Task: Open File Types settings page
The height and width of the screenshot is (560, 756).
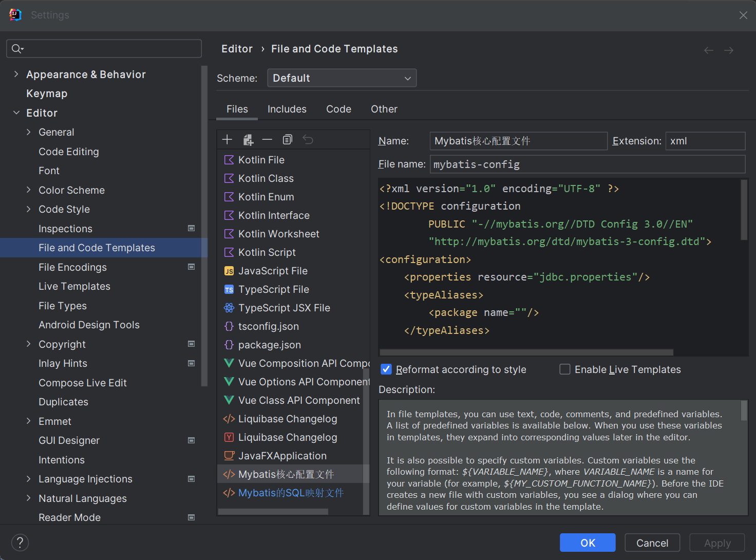Action: 63,306
